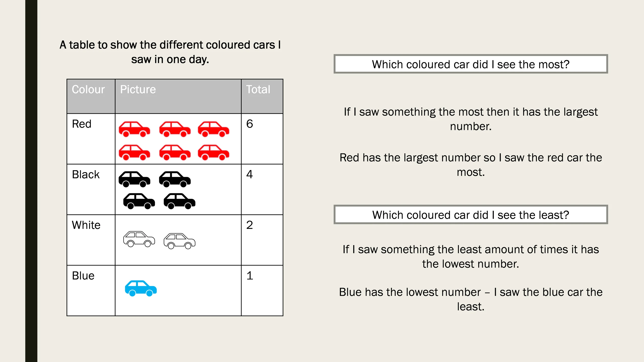Click the blue car icon
Image resolution: width=644 pixels, height=362 pixels.
tap(141, 288)
